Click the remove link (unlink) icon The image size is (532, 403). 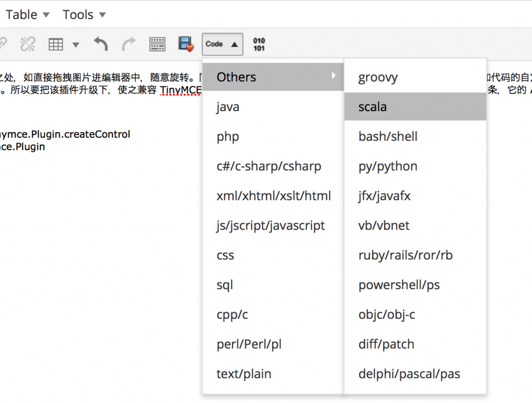tap(27, 44)
